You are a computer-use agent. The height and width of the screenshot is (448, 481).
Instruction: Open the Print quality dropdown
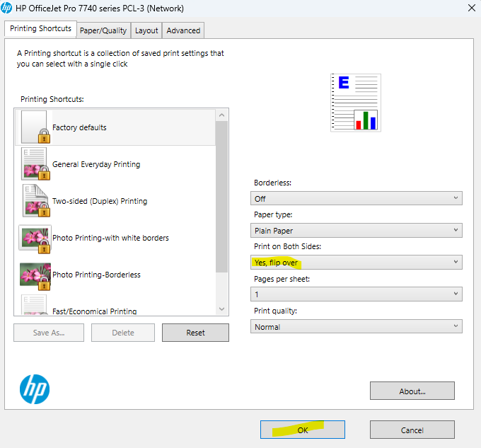click(x=356, y=326)
